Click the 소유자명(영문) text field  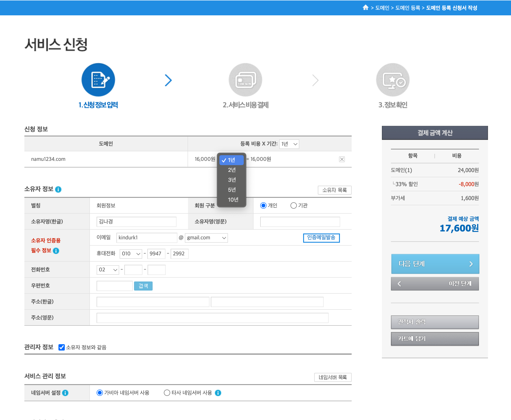point(300,222)
